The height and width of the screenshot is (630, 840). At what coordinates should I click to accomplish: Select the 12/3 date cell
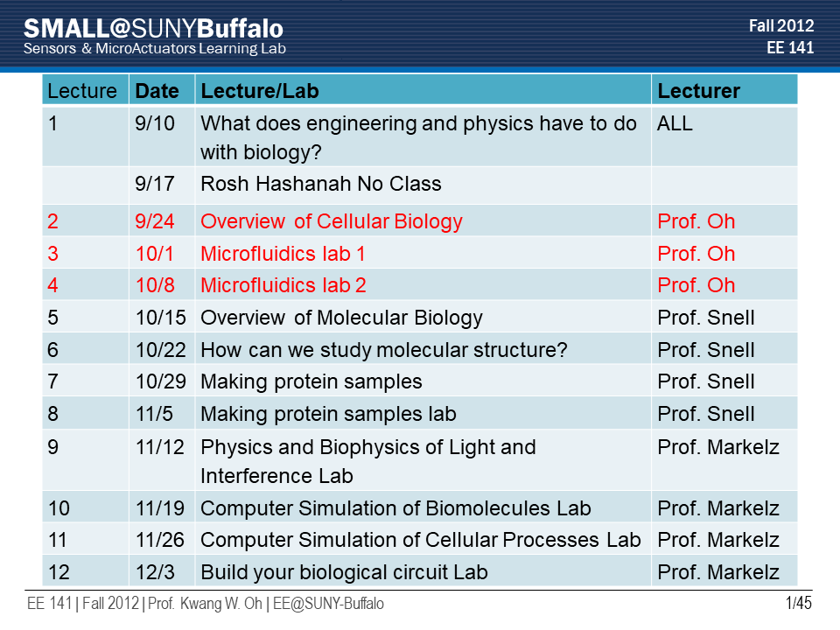tap(163, 571)
